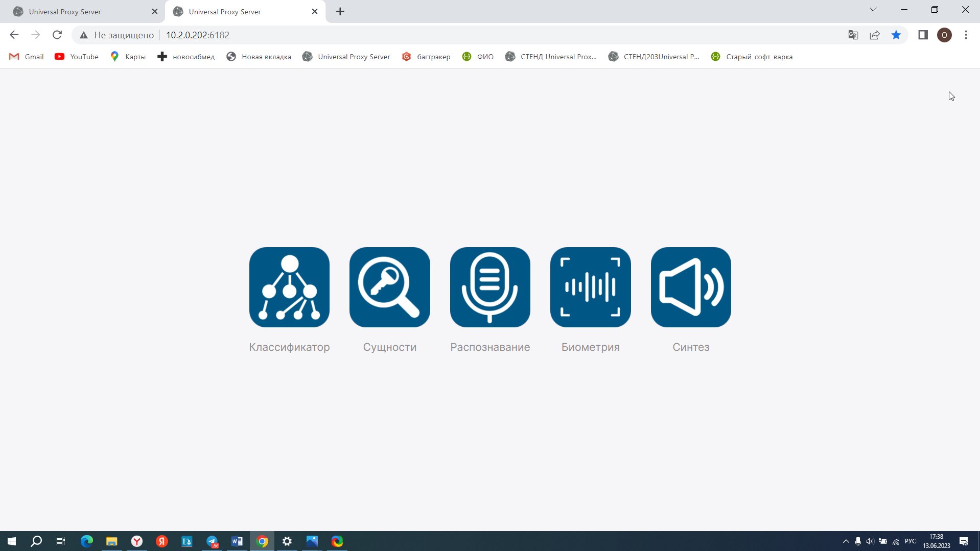Open the Биометрия waveform icon
Image resolution: width=980 pixels, height=551 pixels.
pyautogui.click(x=590, y=287)
